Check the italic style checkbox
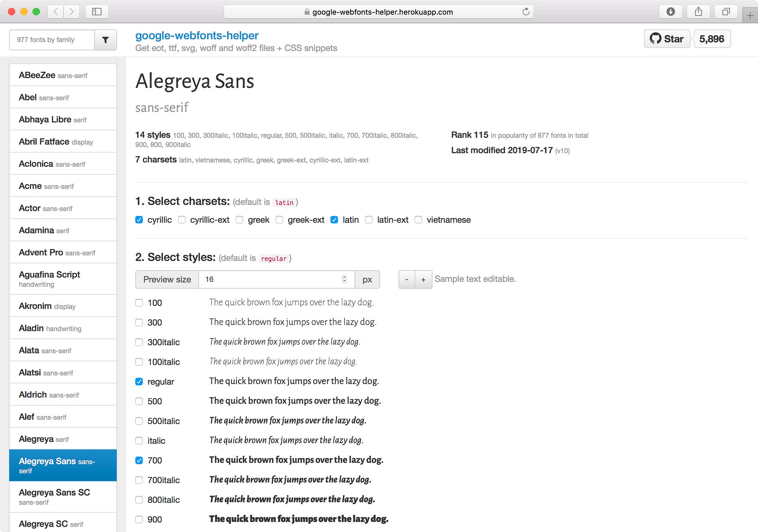The width and height of the screenshot is (758, 532). [139, 441]
